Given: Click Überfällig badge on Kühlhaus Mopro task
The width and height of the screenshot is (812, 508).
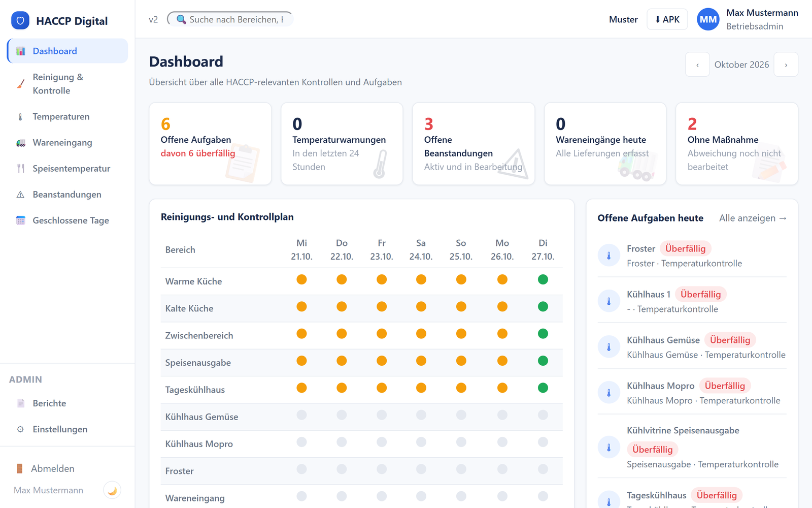Looking at the screenshot, I should [x=725, y=386].
